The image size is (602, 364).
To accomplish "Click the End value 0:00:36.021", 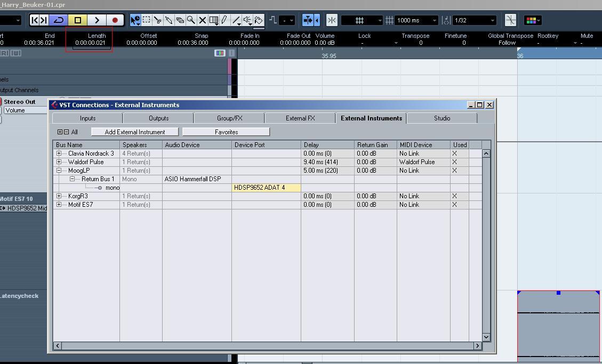I will click(x=39, y=43).
